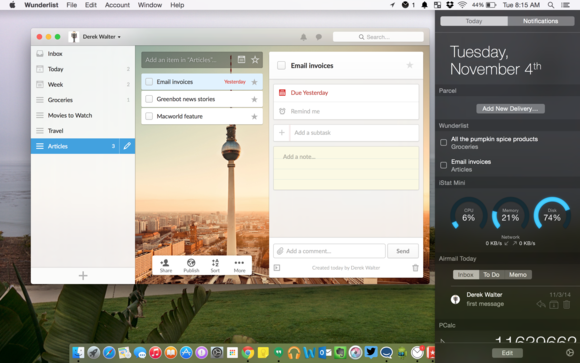Open the Account menu
Screen dimensions: 580x363
[x=117, y=5]
